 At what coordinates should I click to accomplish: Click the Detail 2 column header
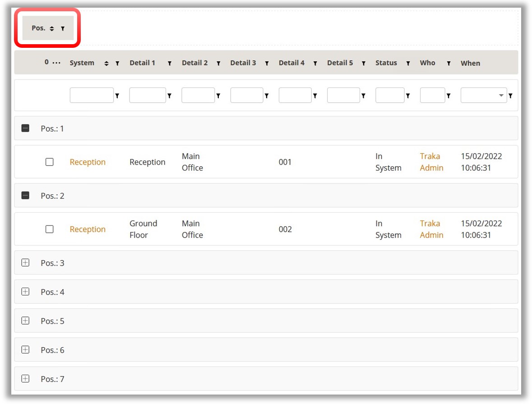click(x=195, y=63)
